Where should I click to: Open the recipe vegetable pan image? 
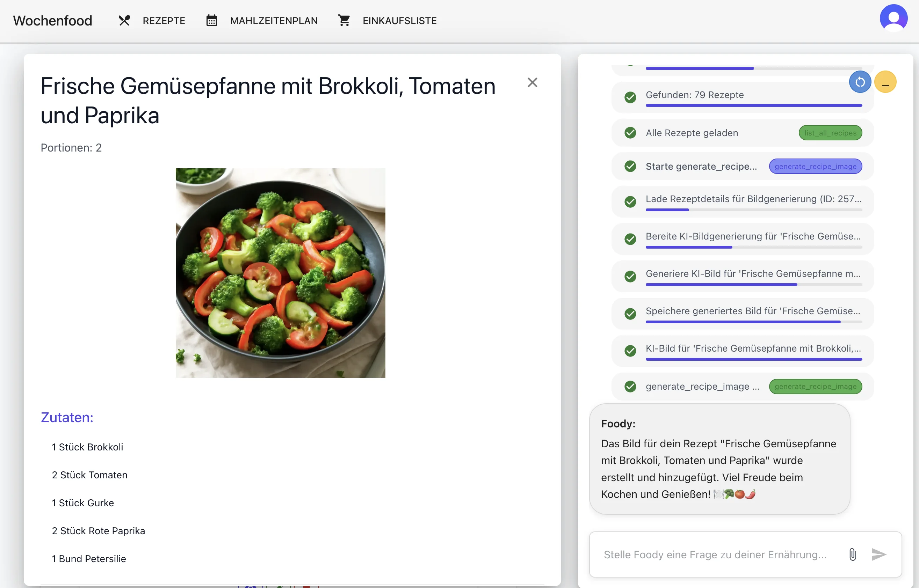pyautogui.click(x=281, y=273)
